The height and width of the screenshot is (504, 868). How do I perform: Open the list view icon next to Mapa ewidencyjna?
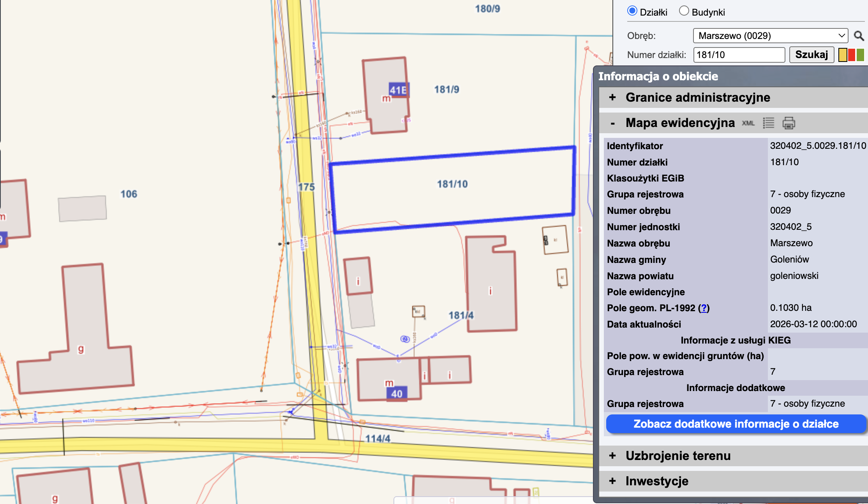(x=768, y=123)
